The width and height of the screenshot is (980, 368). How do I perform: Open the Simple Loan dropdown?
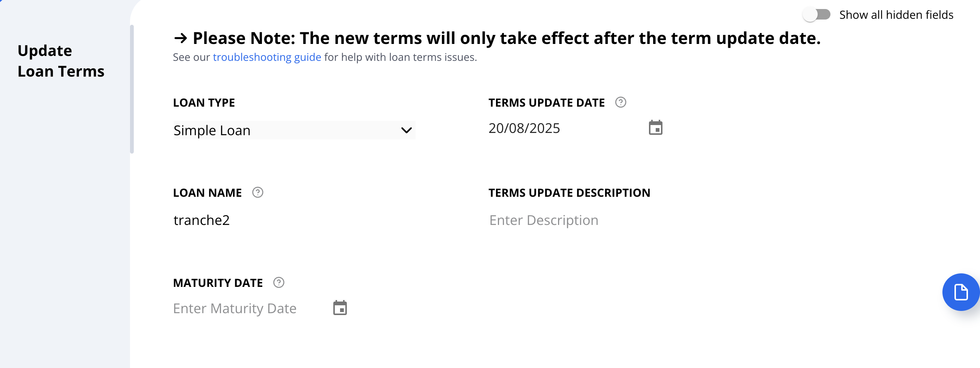click(x=294, y=130)
